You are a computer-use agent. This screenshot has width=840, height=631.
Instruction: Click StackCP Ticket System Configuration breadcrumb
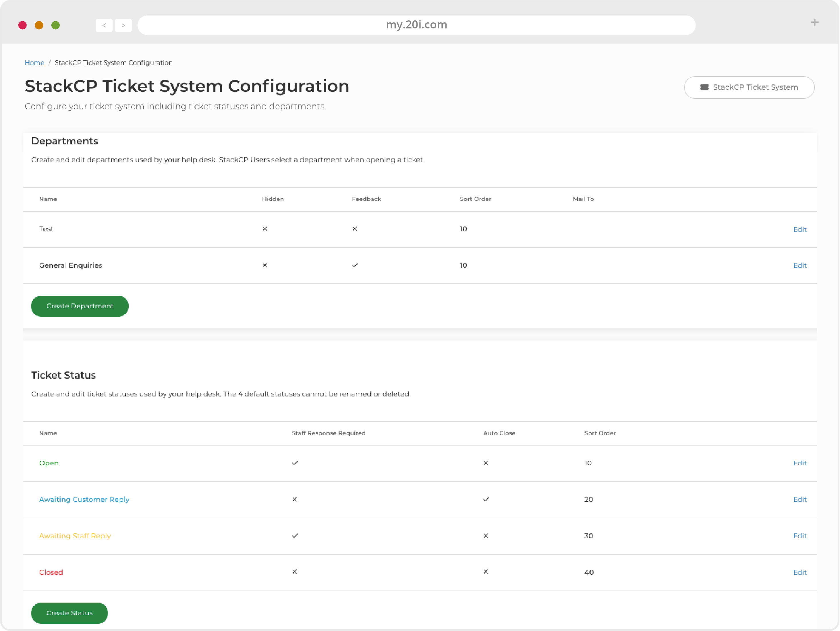point(113,62)
